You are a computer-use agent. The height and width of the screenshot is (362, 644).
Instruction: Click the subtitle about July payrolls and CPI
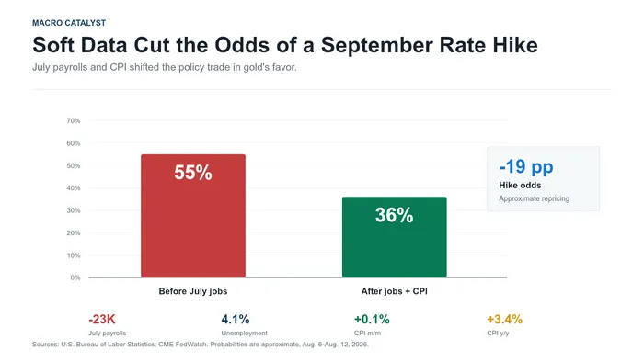click(x=165, y=67)
